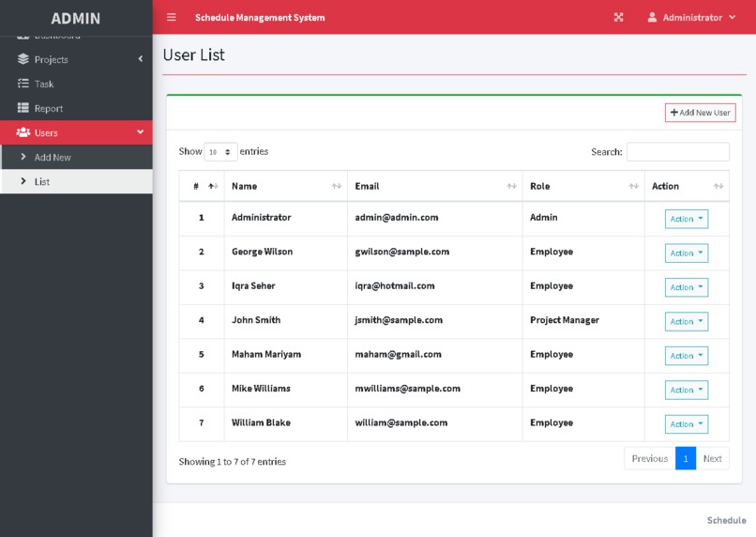Click the Projects layers icon in sidebar
Screen dimensions: 756x537
[x=23, y=59]
